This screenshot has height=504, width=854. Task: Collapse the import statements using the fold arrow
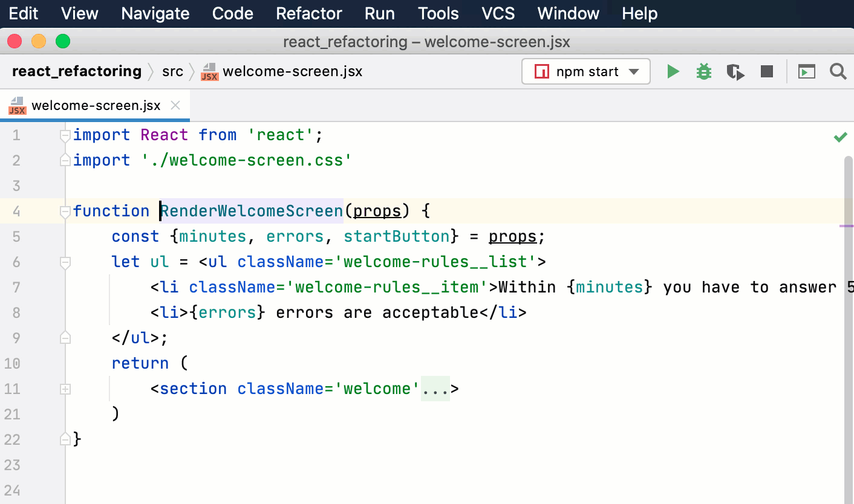[x=65, y=135]
